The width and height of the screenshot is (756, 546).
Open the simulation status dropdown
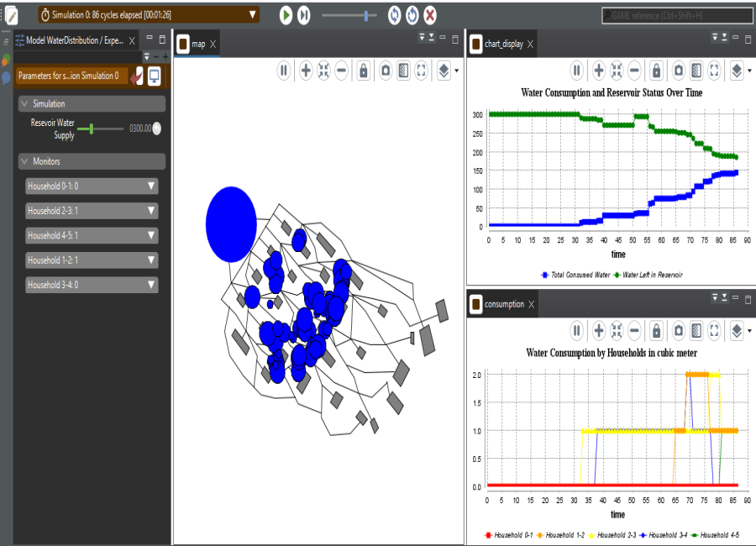[x=253, y=15]
